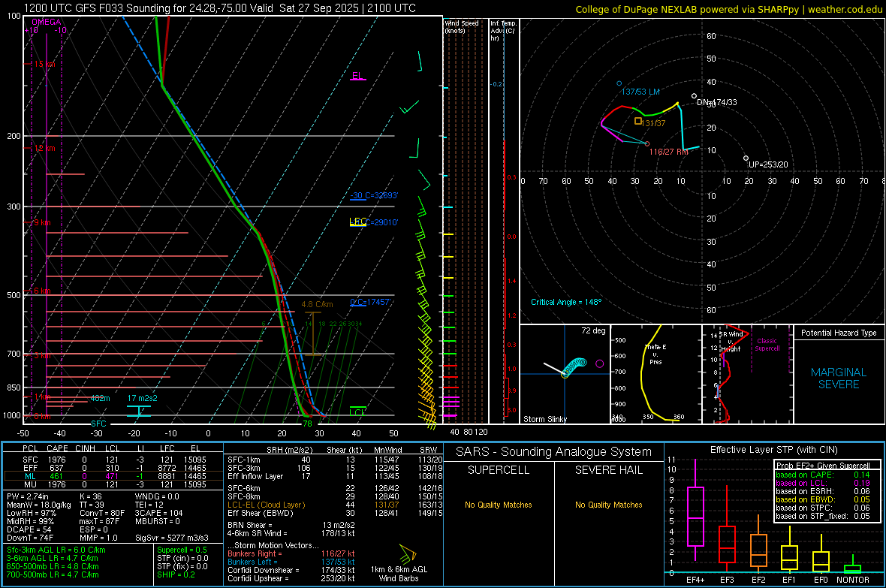Click the Critical Angle = 148° label
This screenshot has height=588, width=886.
click(x=566, y=302)
